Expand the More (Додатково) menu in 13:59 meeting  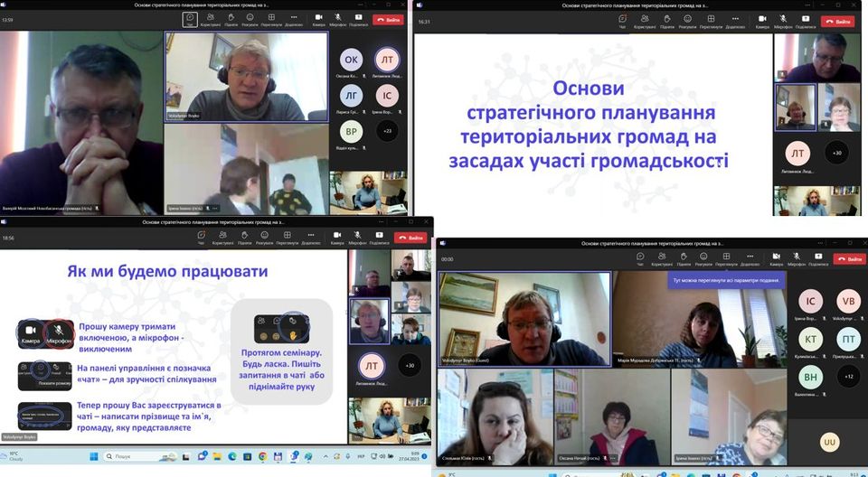[x=293, y=19]
